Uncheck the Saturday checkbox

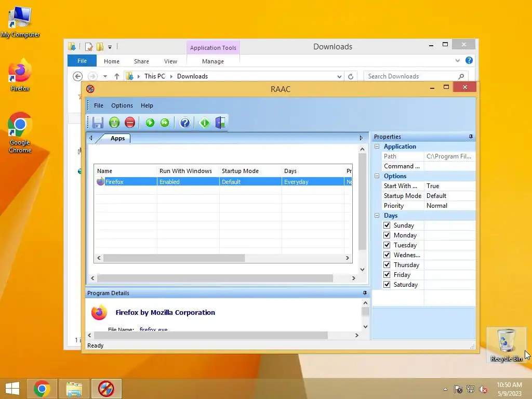click(x=387, y=284)
